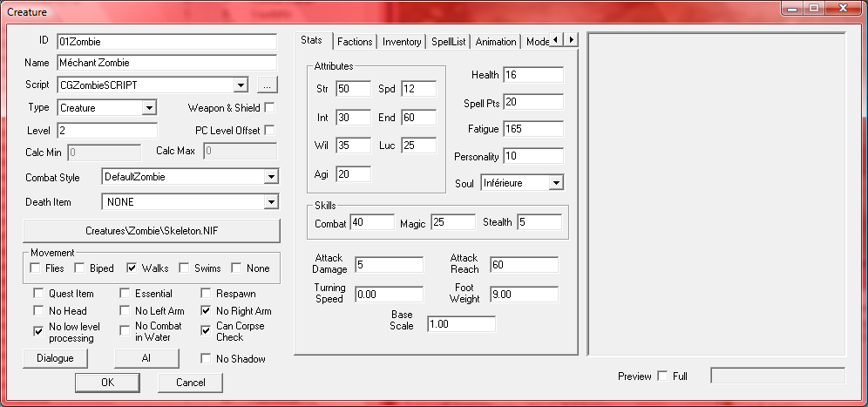Open the Dialogue editor button
Viewport: 868px width, 407px height.
click(56, 358)
